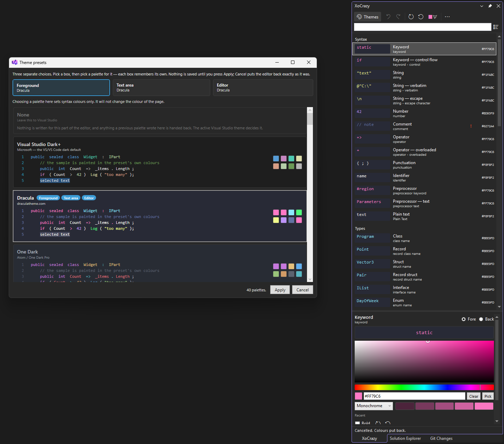The width and height of the screenshot is (504, 444).
Task: Open the three-dot overflow menu in XoCrazy
Action: click(x=447, y=17)
